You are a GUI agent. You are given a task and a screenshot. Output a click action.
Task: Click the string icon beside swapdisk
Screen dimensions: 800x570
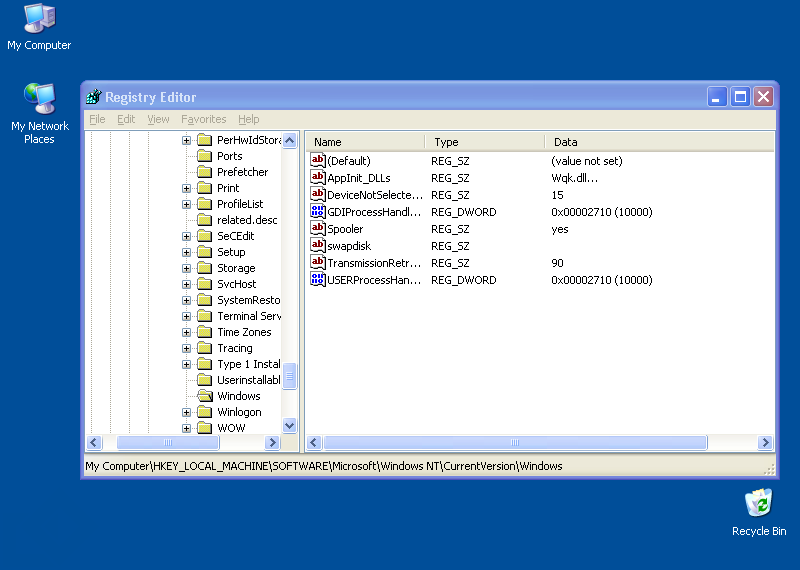pos(317,245)
